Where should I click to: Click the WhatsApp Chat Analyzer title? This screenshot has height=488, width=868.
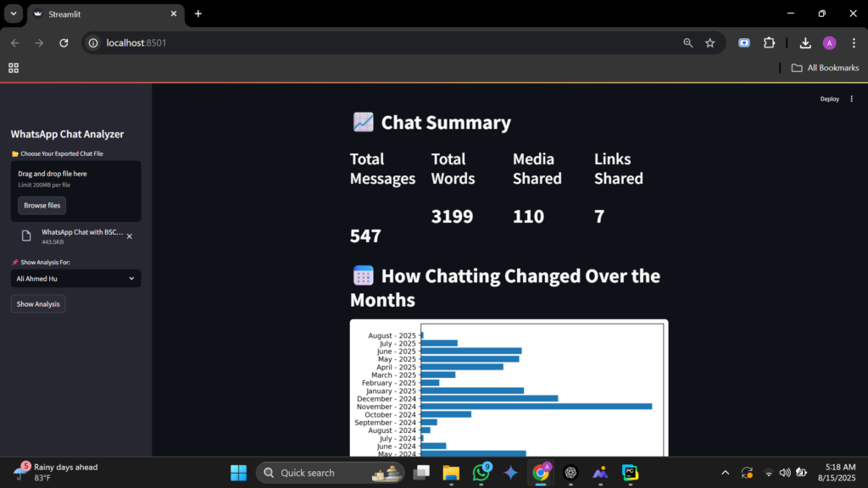(x=67, y=134)
